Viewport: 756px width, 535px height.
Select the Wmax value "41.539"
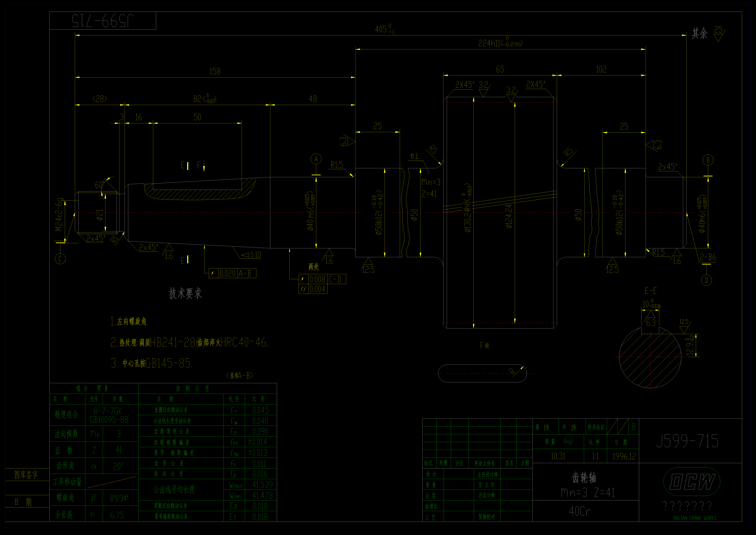tap(262, 485)
